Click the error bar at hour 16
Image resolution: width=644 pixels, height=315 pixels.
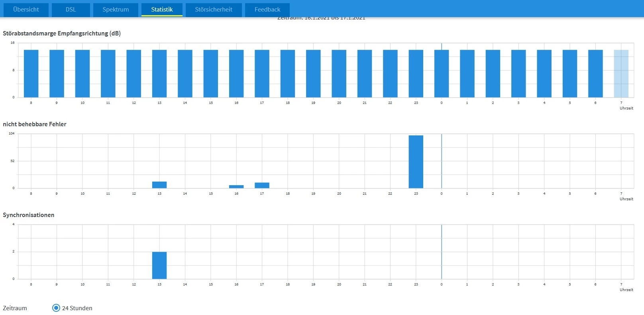click(236, 186)
